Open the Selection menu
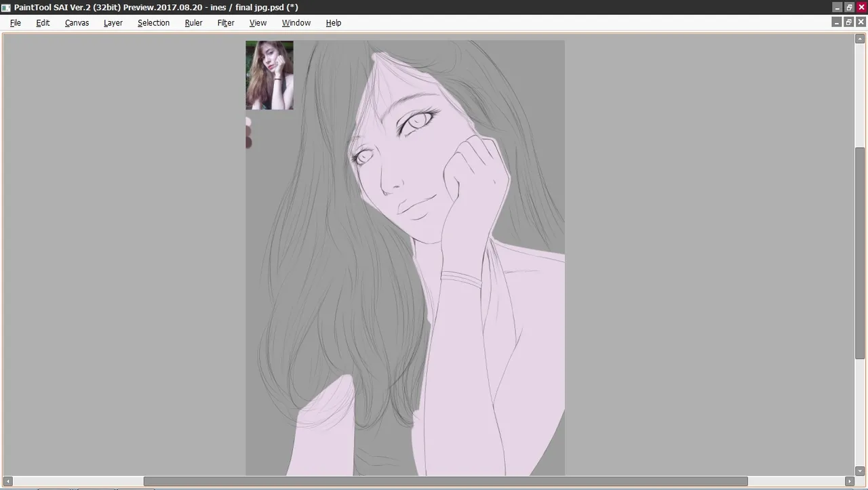Screen dimensions: 868x490 point(153,22)
